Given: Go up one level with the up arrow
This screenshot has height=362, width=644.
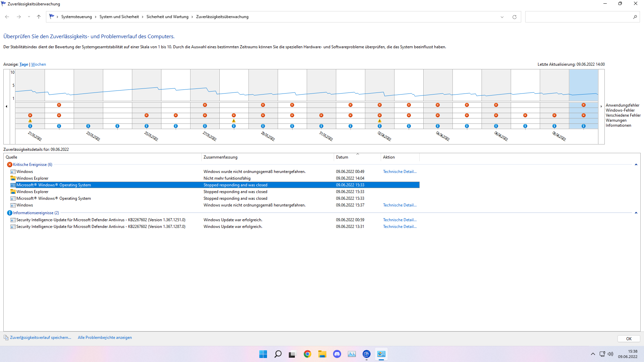Looking at the screenshot, I should (x=39, y=17).
